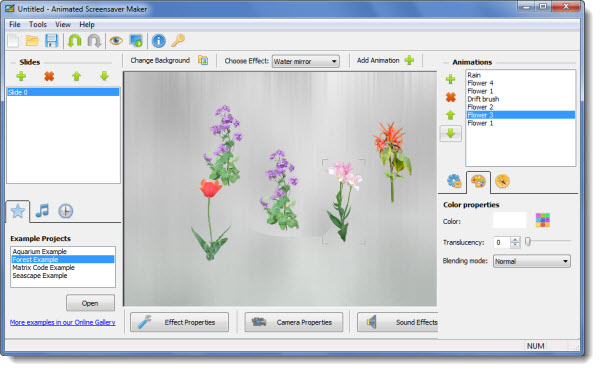Select Matrix Code Example project
Viewport: 600px width, 371px height.
click(x=63, y=267)
